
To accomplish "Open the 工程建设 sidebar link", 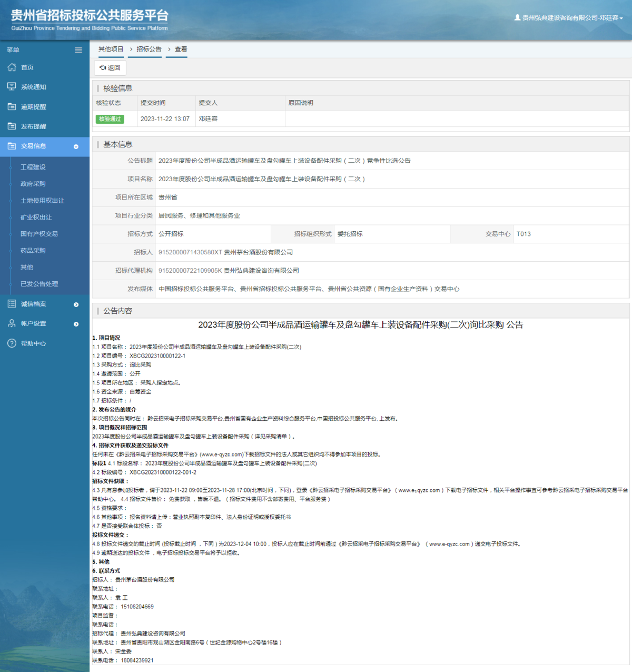I will 34,167.
